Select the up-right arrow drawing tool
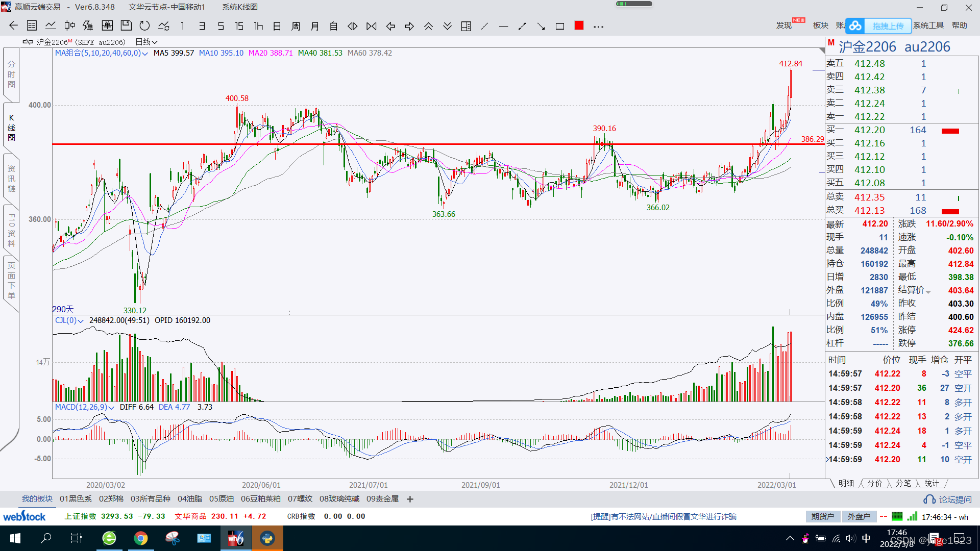Screen dimensions: 980x551 [522, 26]
